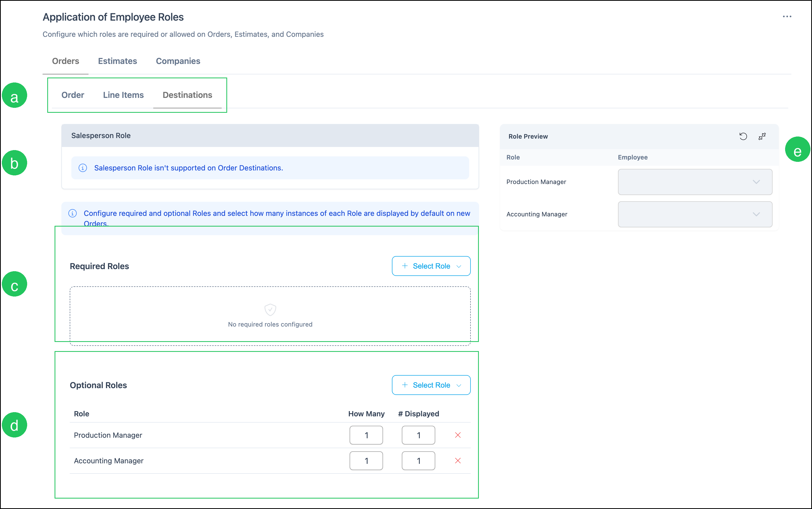
Task: Open the three-dot more options menu
Action: (787, 16)
